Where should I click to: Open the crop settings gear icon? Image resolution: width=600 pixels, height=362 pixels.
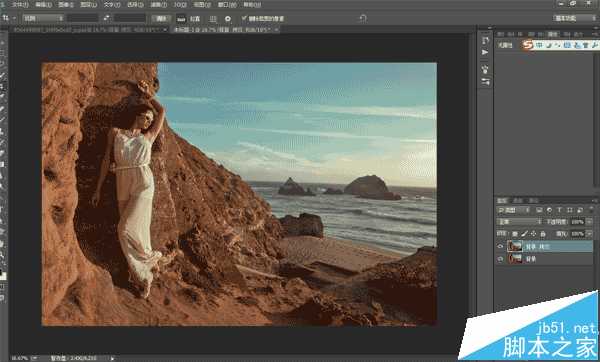[x=228, y=18]
